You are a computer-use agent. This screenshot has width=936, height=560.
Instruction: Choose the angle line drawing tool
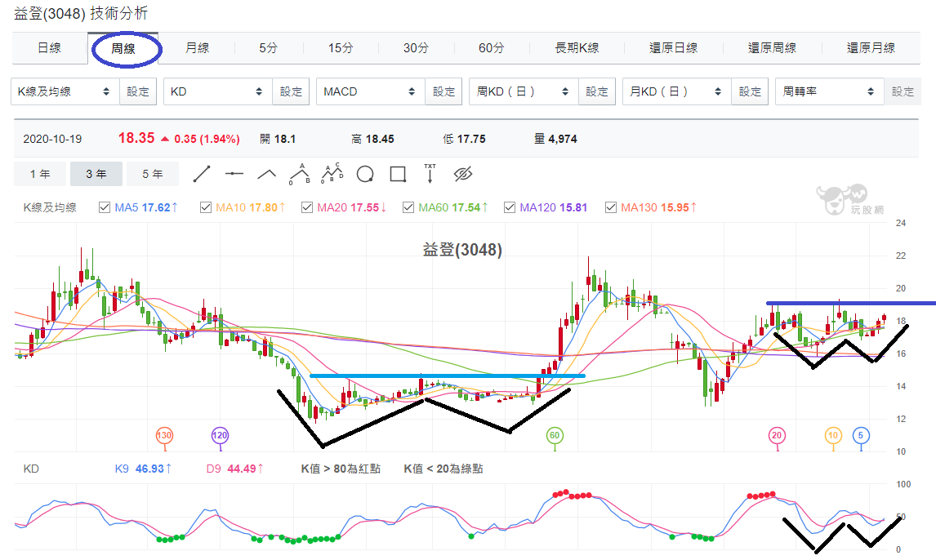267,174
